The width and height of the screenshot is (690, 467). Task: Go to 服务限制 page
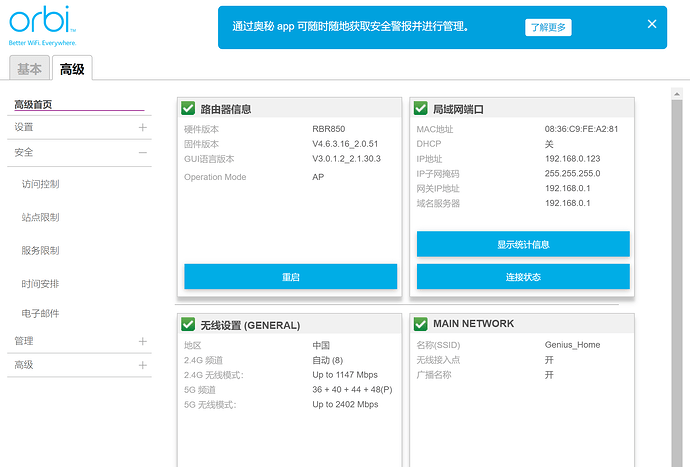[x=40, y=250]
